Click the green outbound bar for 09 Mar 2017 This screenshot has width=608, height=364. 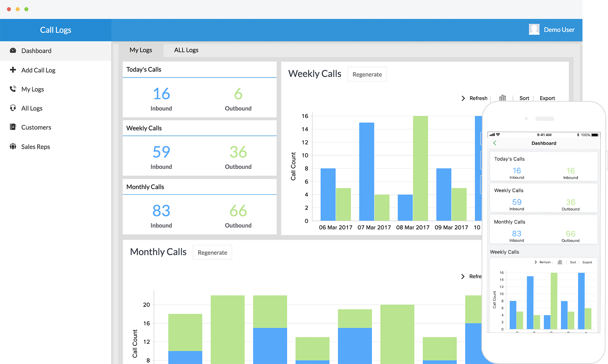coord(459,204)
